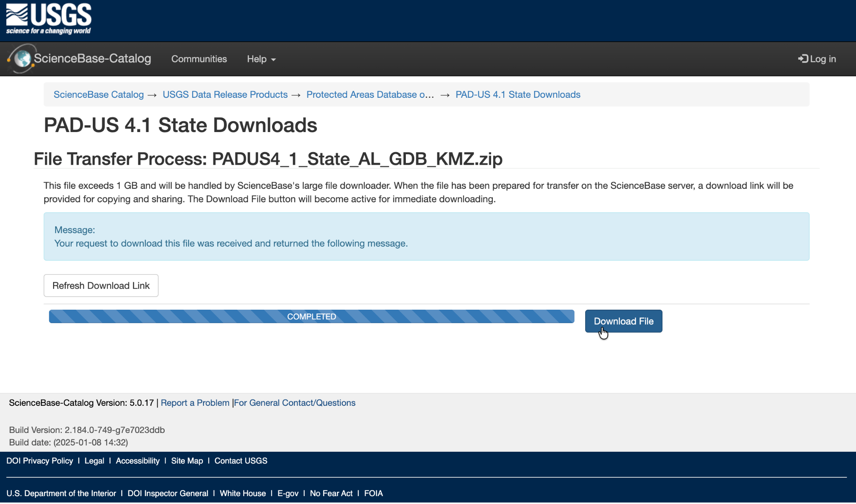This screenshot has width=856, height=504.
Task: Click the Message info box
Action: point(426,237)
